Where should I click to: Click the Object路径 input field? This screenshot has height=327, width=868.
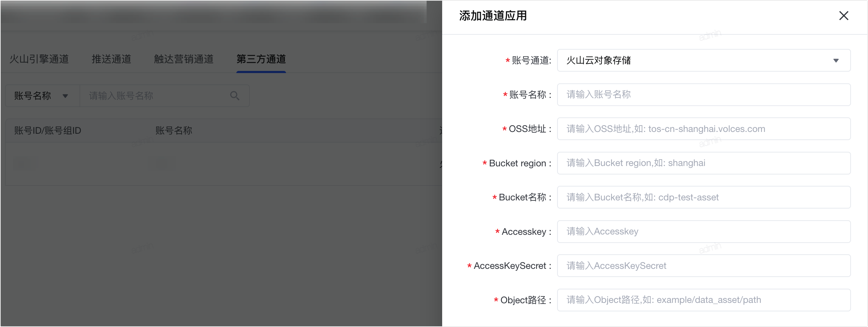tap(704, 300)
